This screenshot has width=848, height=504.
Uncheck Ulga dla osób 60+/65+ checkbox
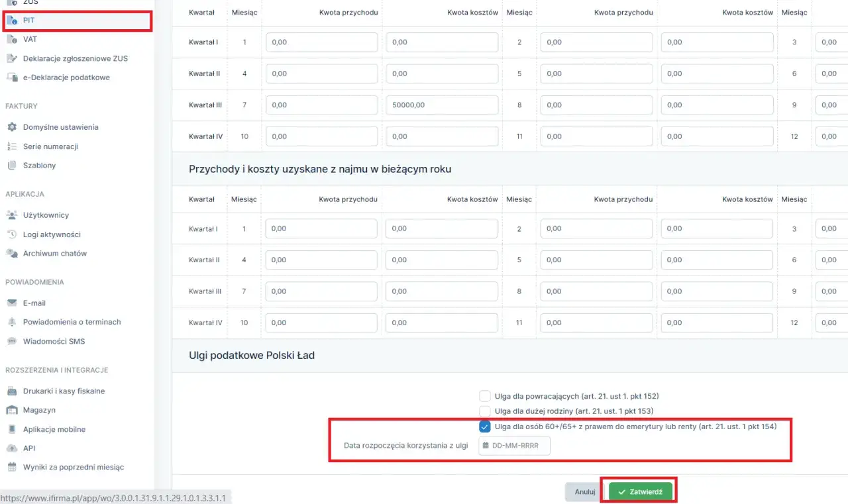tap(484, 427)
